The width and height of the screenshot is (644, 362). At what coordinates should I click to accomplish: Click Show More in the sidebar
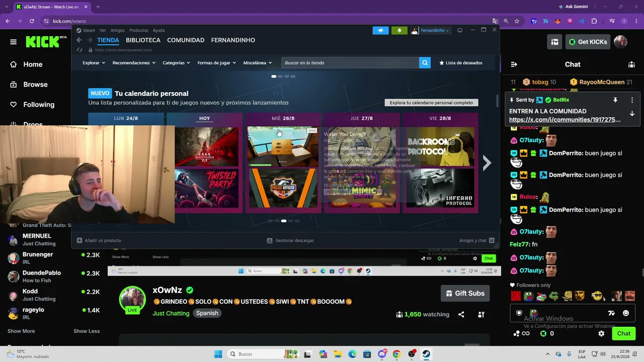tap(21, 331)
